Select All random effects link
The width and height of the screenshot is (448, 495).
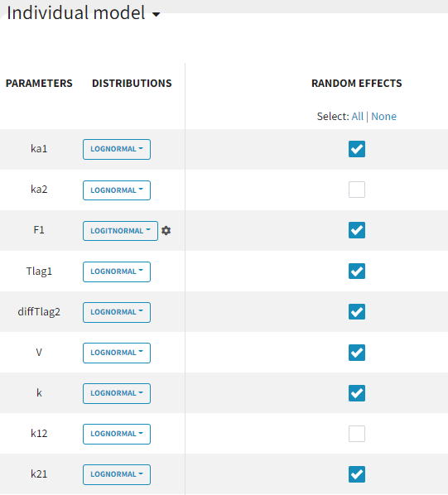(x=358, y=117)
